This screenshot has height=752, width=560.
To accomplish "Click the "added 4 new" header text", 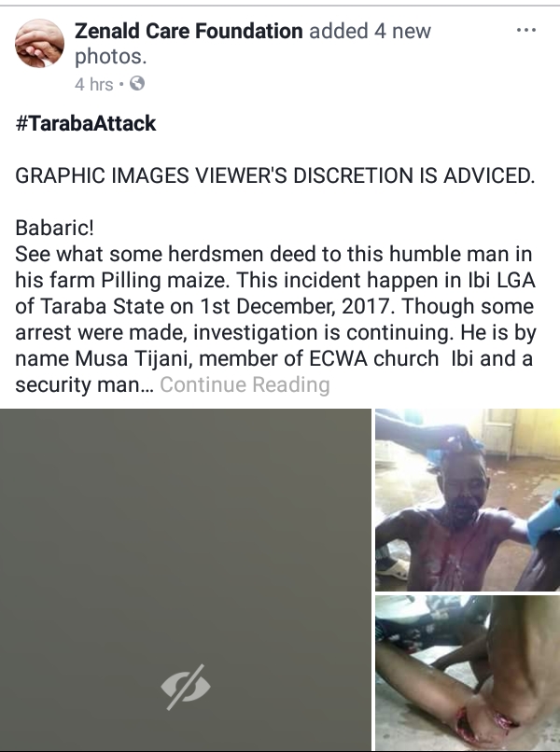I will click(x=370, y=31).
